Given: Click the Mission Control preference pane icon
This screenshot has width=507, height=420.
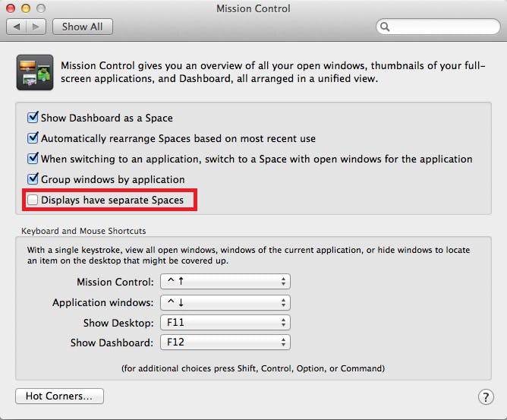Looking at the screenshot, I should tap(35, 72).
